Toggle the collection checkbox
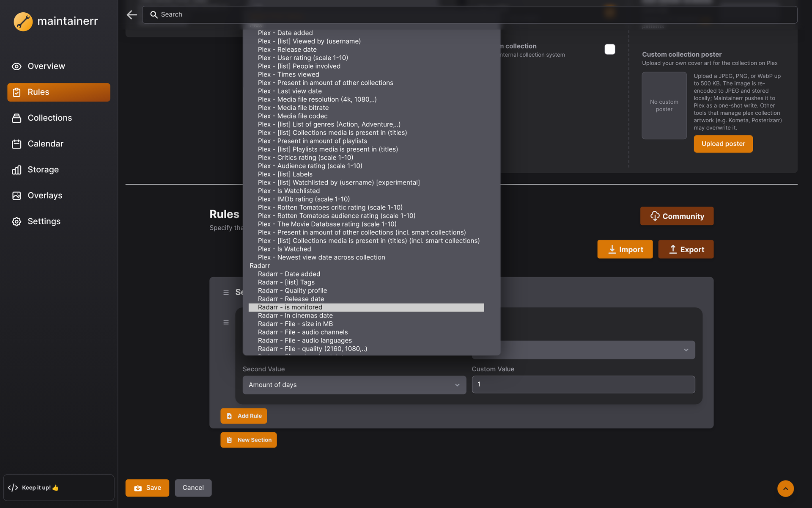The image size is (812, 508). pos(610,50)
